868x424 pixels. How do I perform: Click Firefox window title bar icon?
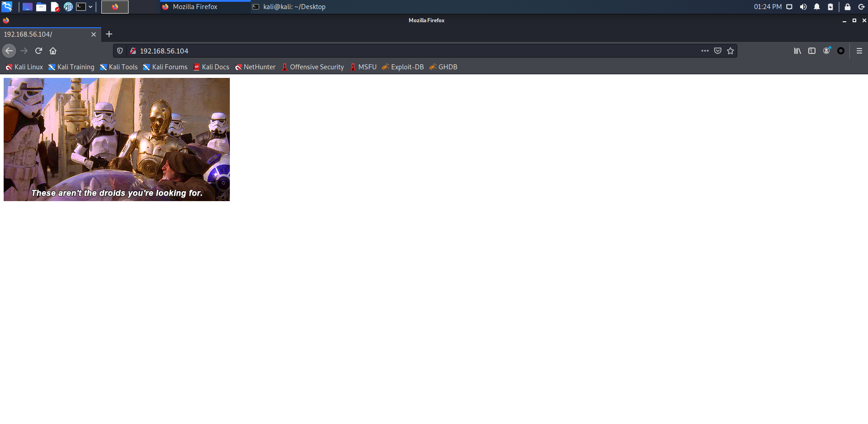(6, 20)
